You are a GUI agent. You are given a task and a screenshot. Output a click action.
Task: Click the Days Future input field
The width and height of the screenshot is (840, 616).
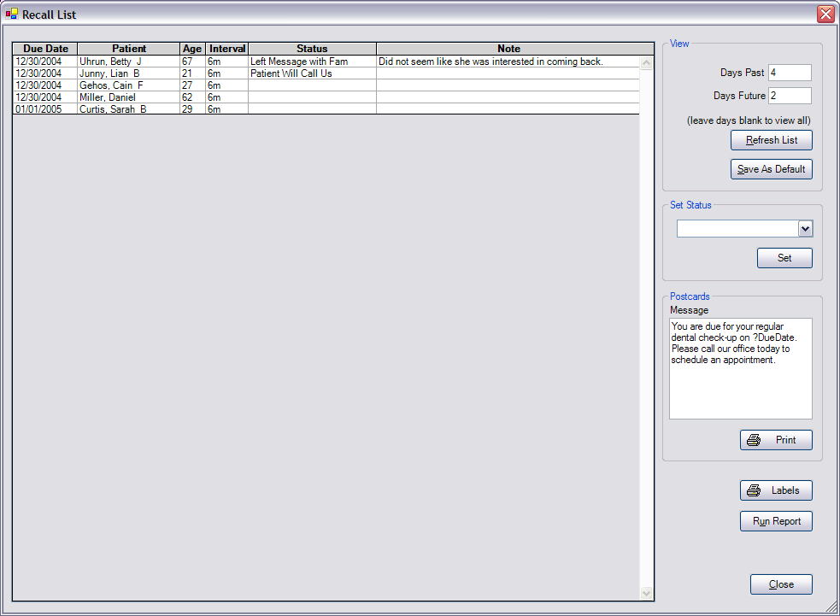(x=789, y=96)
